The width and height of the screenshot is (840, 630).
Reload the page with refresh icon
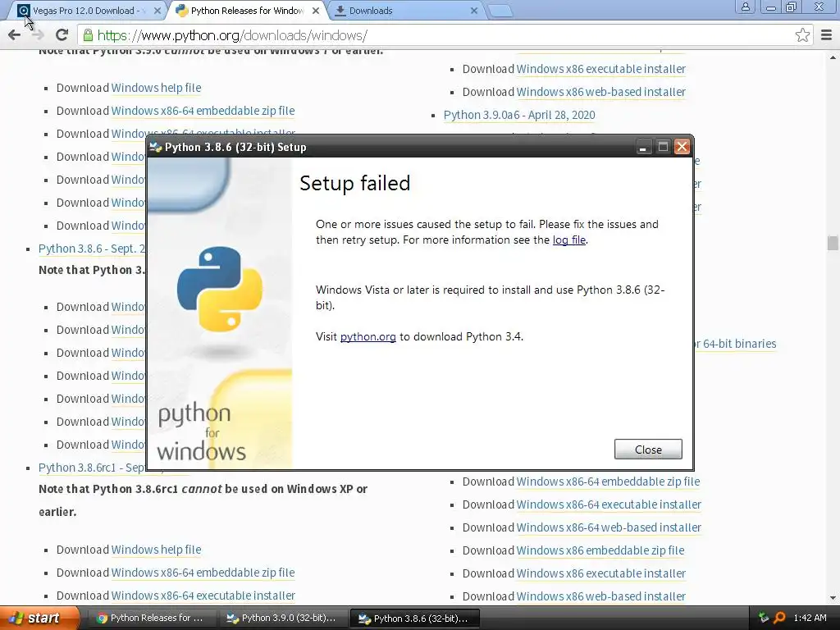pyautogui.click(x=62, y=35)
